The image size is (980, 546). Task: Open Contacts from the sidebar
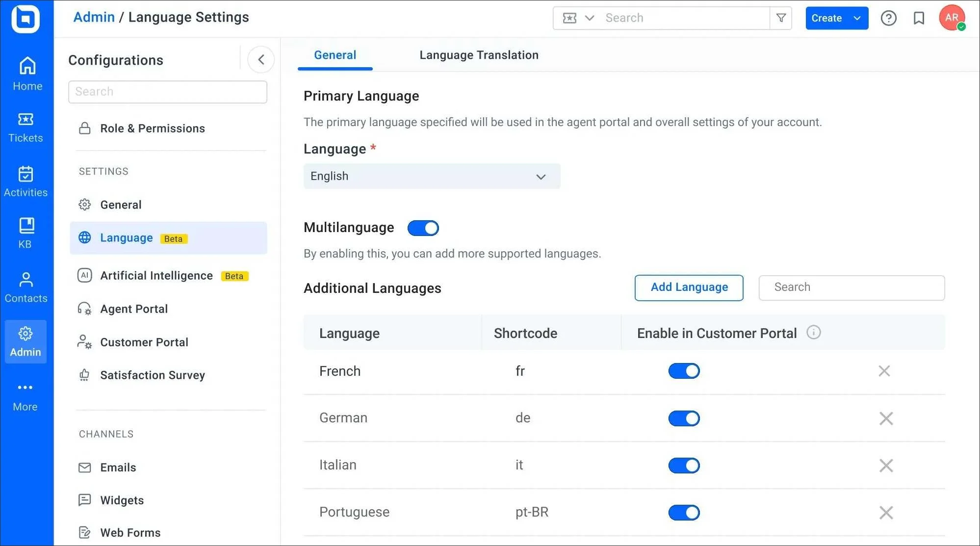(26, 287)
